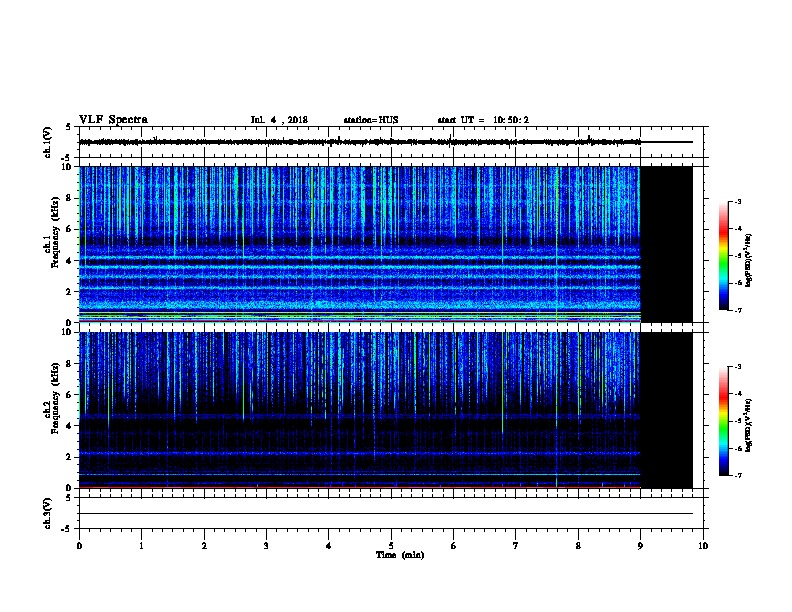Click the ch.2 colorbar log(PSD) units label
Image resolution: width=792 pixels, height=612 pixels.
749,425
